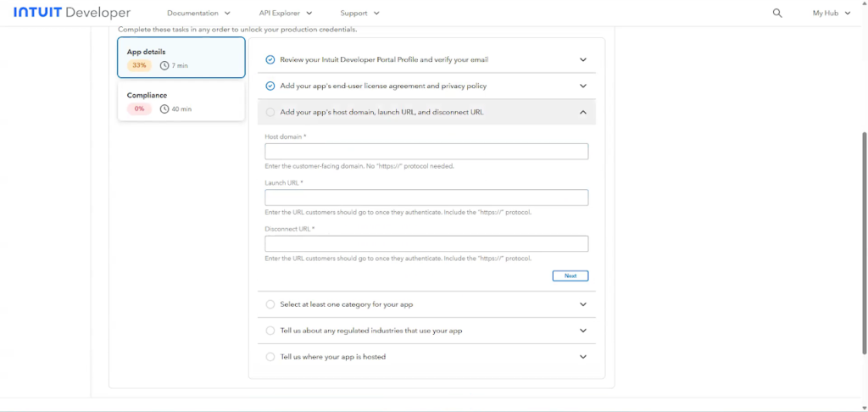
Task: Open the API Explorer menu
Action: point(286,14)
